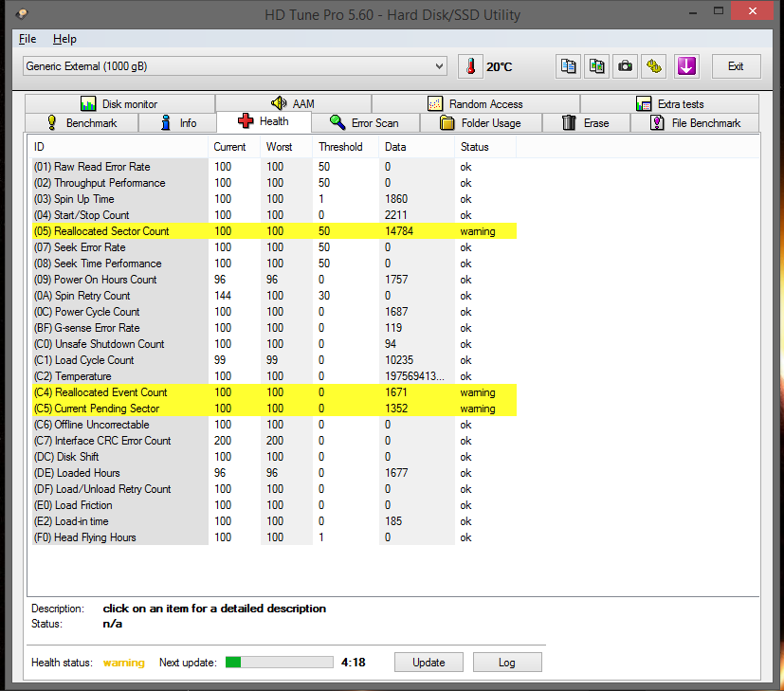Click the Next update progress bar
This screenshot has height=691, width=784.
point(279,663)
